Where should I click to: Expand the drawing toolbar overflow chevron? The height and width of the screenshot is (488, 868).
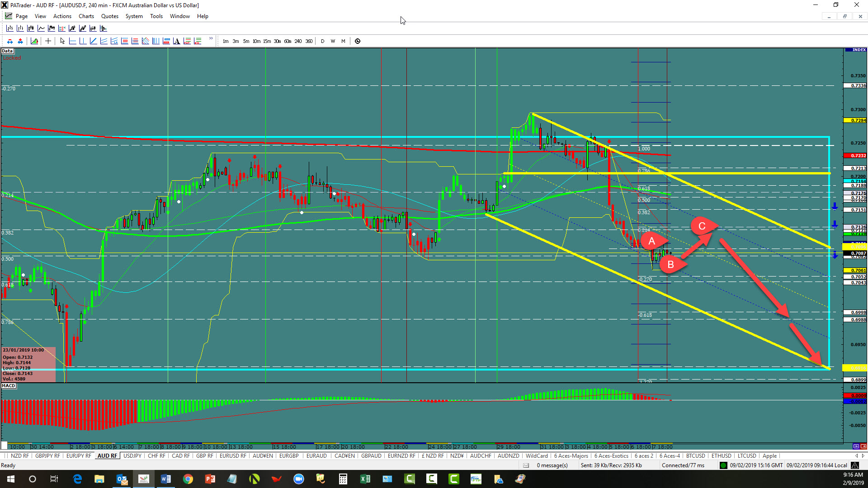pyautogui.click(x=211, y=39)
